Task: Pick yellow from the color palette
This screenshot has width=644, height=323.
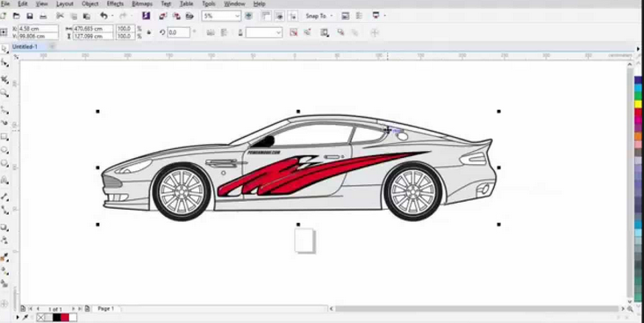Action: (638, 104)
